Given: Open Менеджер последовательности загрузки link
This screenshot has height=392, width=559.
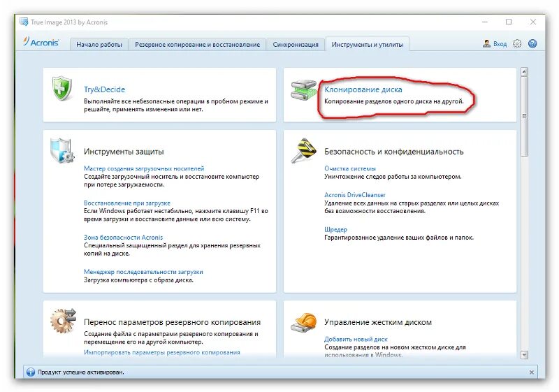Looking at the screenshot, I should 143,272.
